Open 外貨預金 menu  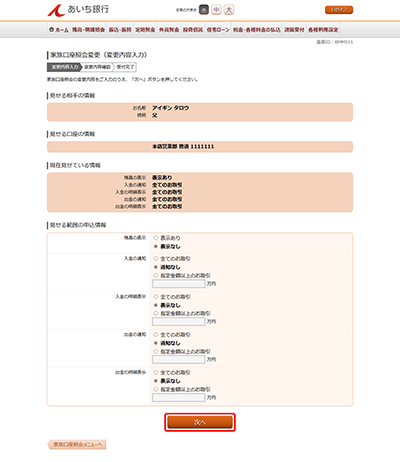(169, 30)
